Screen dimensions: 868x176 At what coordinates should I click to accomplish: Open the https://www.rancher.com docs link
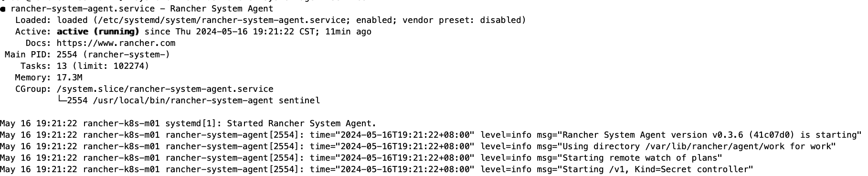tap(116, 43)
